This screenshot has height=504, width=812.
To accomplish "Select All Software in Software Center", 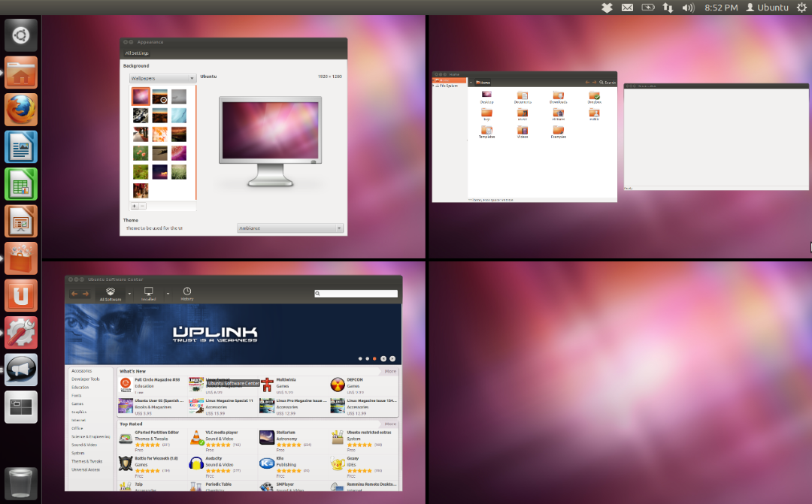I will coord(111,294).
